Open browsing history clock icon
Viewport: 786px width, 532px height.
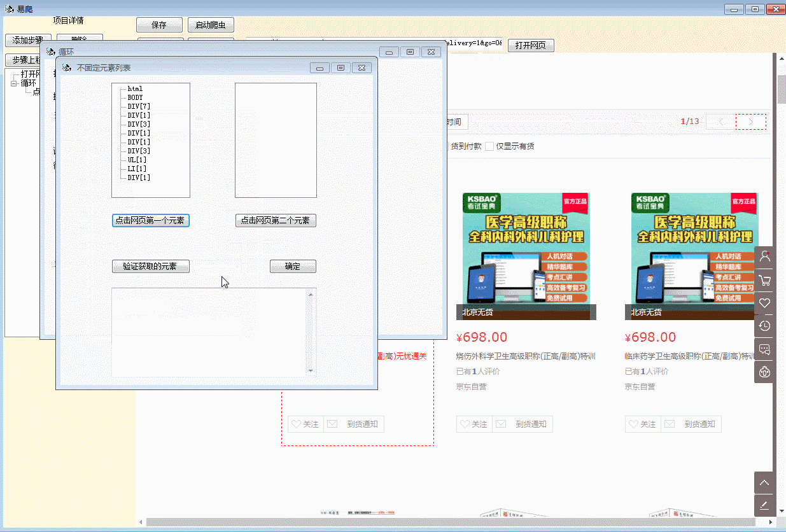(x=764, y=326)
